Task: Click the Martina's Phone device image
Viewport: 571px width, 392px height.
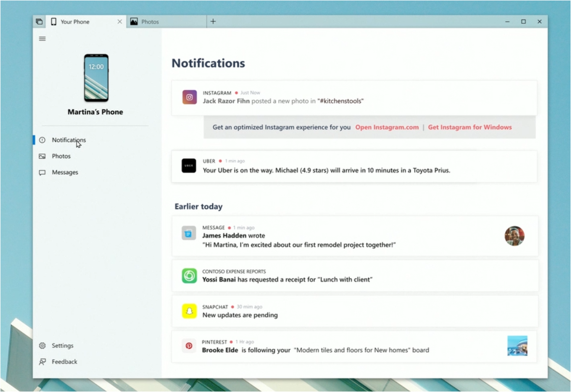Action: (x=96, y=78)
